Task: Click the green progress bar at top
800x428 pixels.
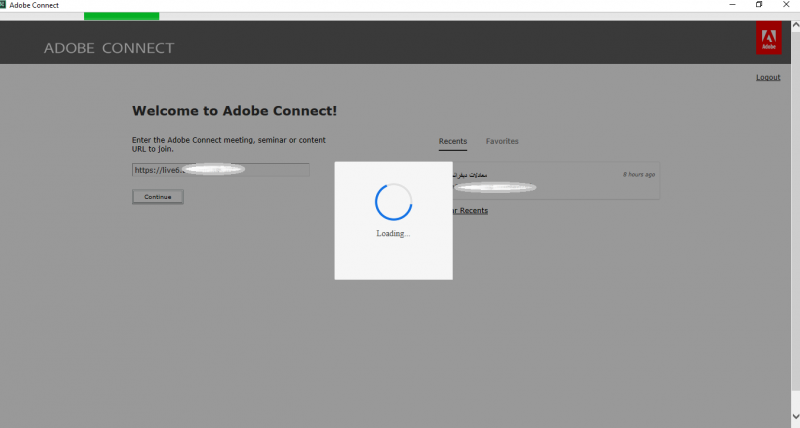Action: [121, 15]
